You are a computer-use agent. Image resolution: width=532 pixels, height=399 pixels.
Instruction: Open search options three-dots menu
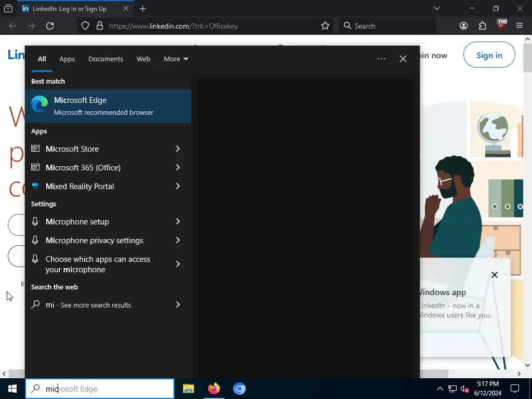[x=381, y=59]
